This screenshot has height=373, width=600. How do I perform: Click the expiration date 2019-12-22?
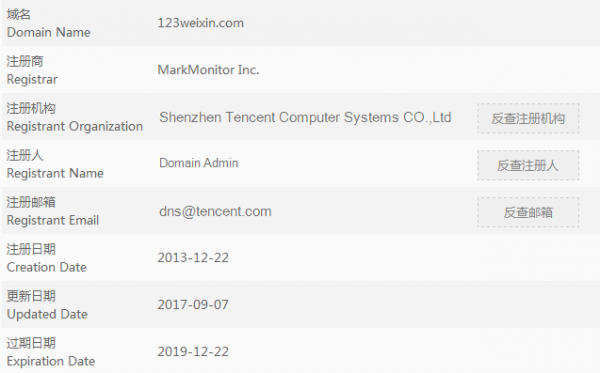[x=193, y=352]
